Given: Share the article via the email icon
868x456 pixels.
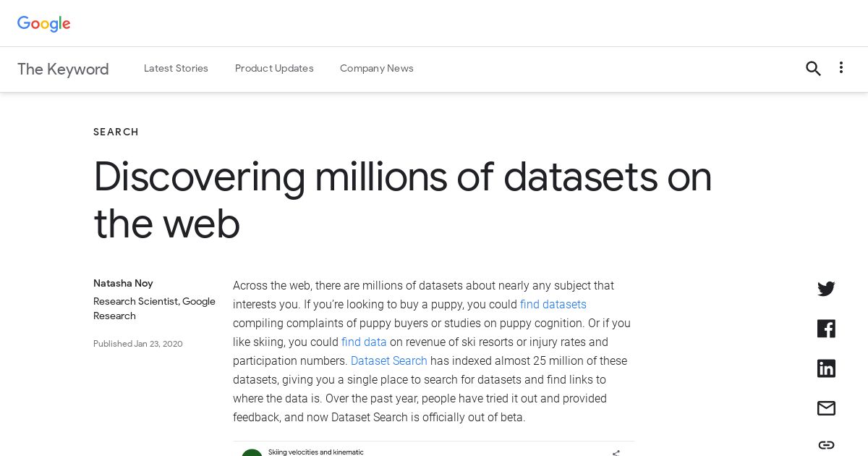Looking at the screenshot, I should [826, 408].
